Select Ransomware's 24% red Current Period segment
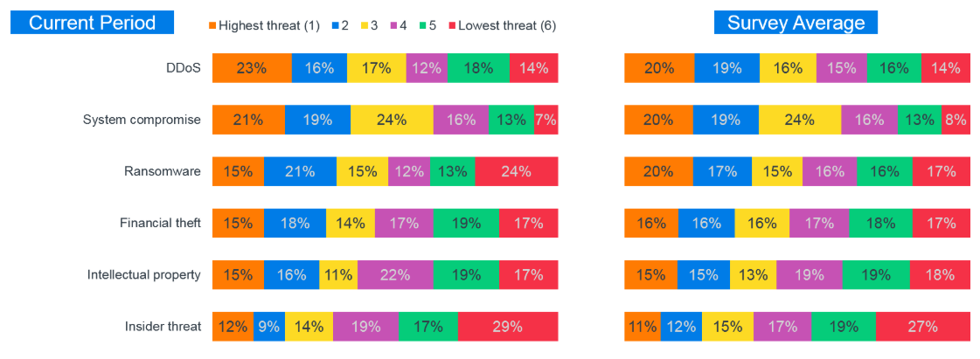The width and height of the screenshot is (980, 359). tap(516, 171)
